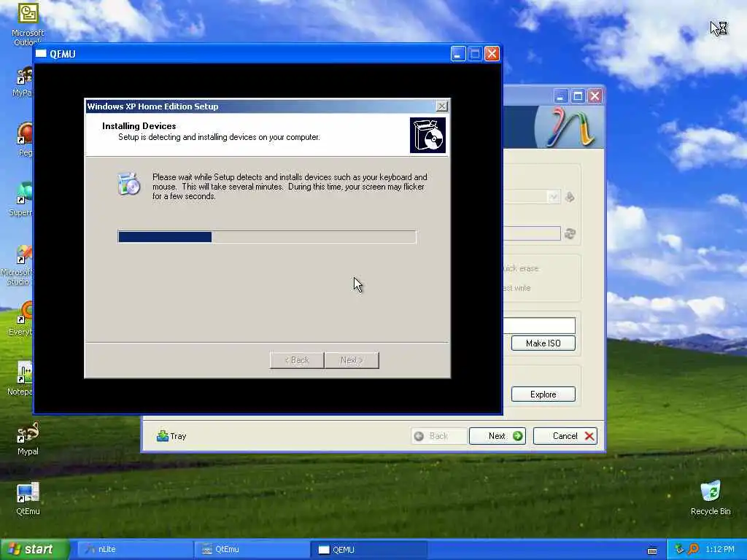Click the Windows Setup CD icon in the header
The image size is (747, 560).
427,136
